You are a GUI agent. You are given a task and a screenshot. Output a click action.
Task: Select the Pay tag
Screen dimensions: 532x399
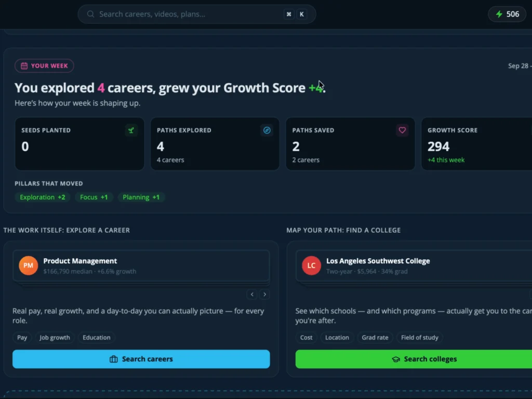pyautogui.click(x=22, y=338)
